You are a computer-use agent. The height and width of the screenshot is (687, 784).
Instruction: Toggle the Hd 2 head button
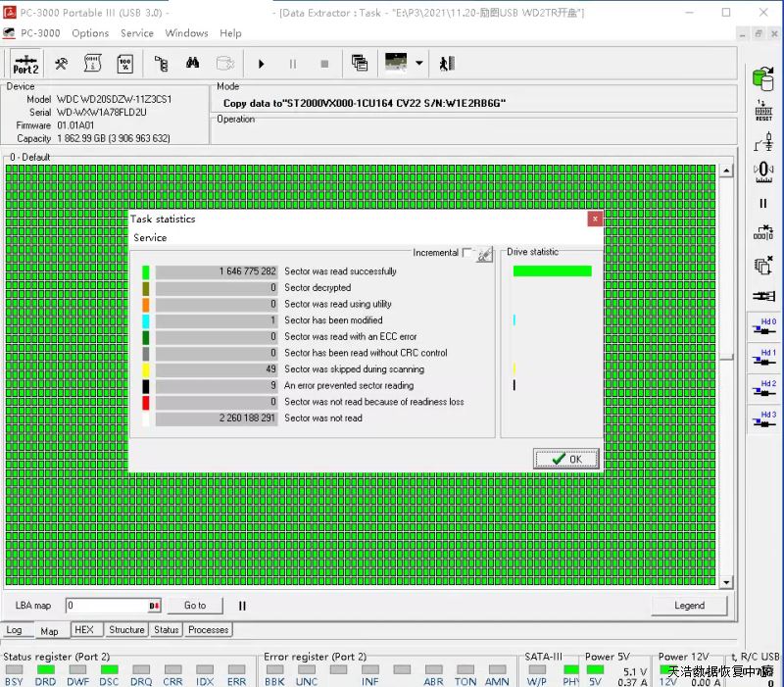pyautogui.click(x=763, y=390)
